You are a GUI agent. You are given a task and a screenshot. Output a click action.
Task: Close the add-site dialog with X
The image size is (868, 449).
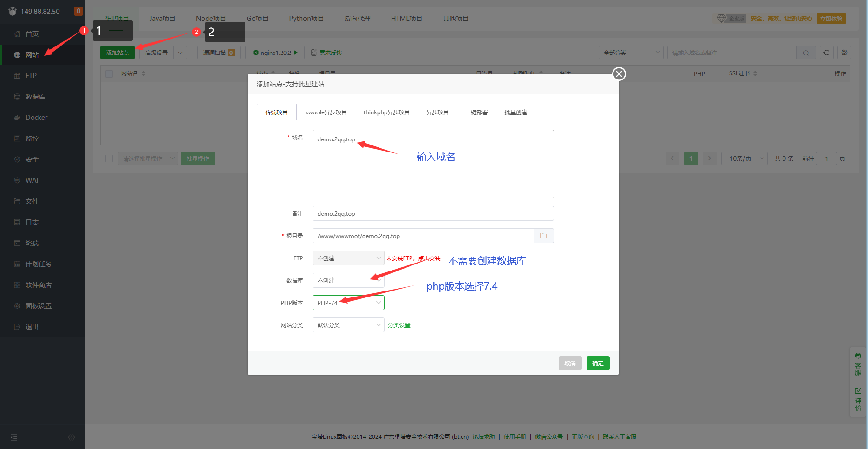[619, 74]
